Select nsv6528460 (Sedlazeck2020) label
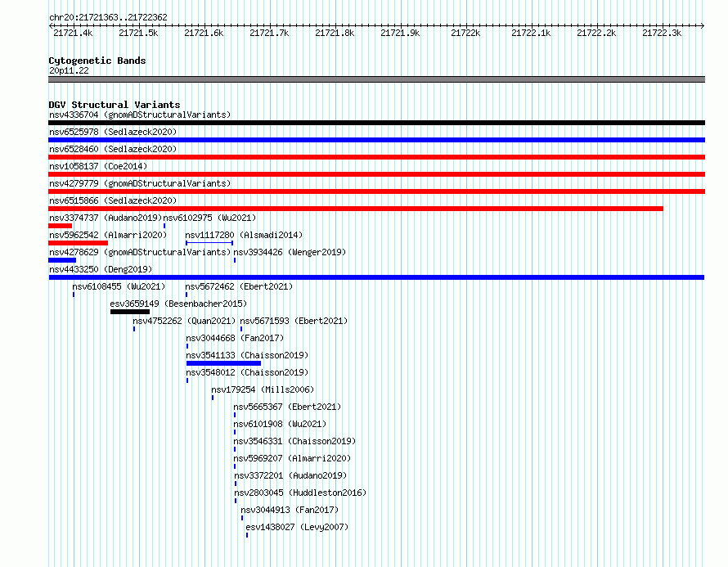 click(x=113, y=149)
